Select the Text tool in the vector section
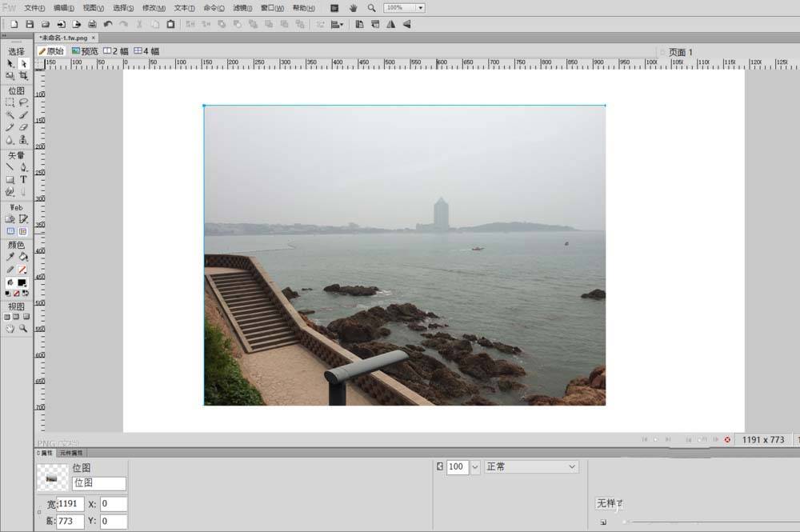Screen dimensions: 800x532 [x=23, y=180]
